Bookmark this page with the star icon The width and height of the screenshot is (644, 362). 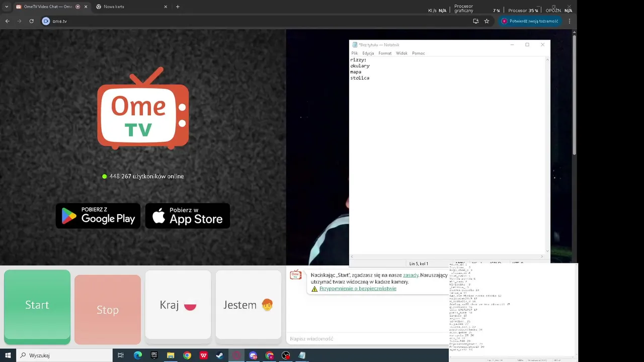click(x=487, y=21)
